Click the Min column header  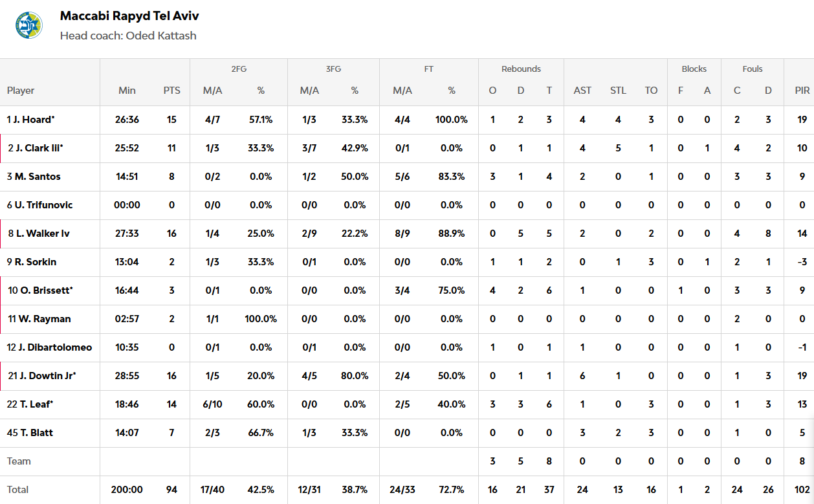click(127, 91)
